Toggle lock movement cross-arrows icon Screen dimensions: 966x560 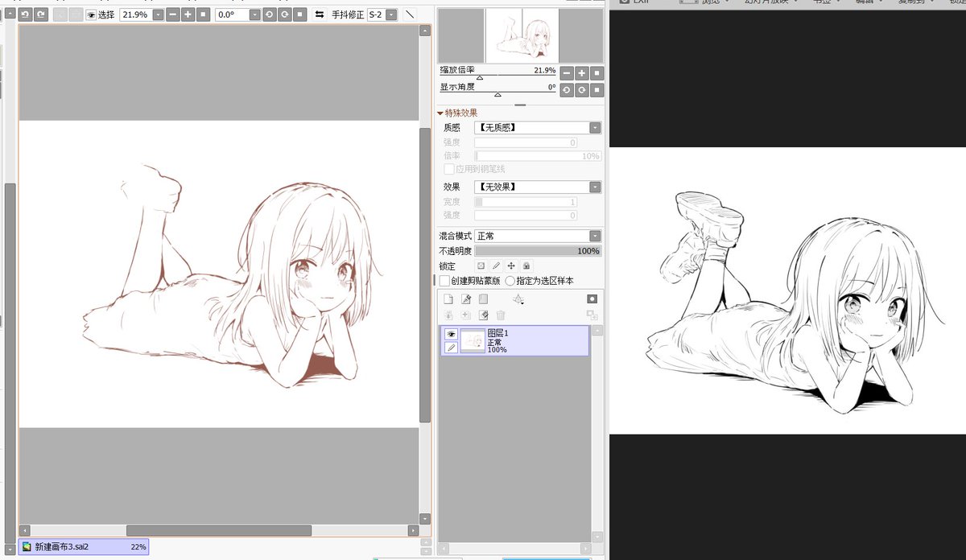[x=510, y=266]
